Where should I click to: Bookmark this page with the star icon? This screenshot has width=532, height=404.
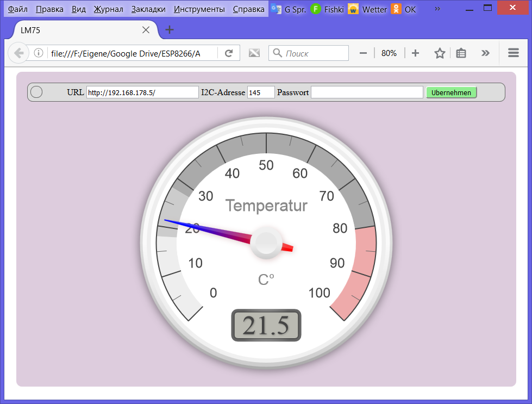(x=440, y=53)
